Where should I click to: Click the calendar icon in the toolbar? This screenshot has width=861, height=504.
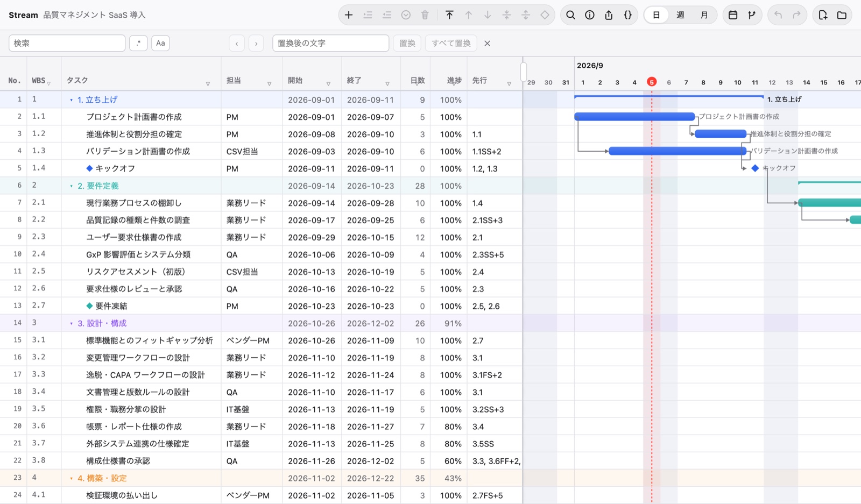click(733, 15)
